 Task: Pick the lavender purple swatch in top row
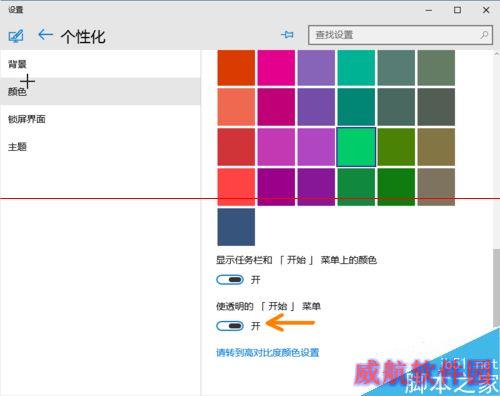pos(316,68)
